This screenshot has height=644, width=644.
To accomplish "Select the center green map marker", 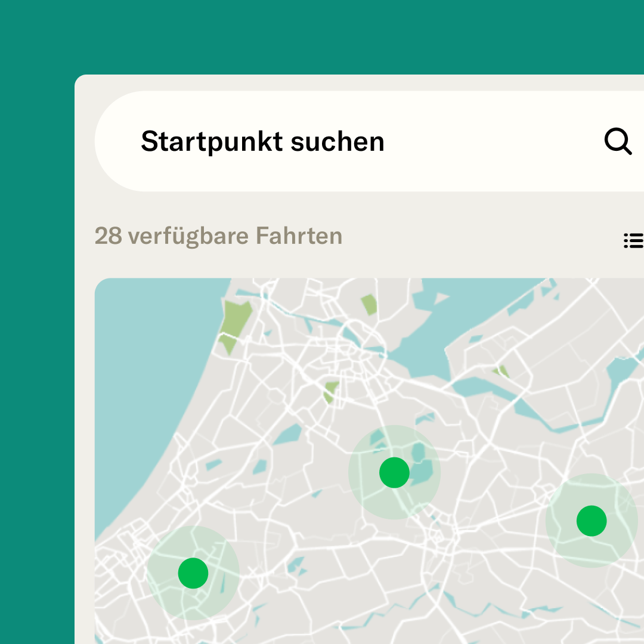I will point(394,473).
